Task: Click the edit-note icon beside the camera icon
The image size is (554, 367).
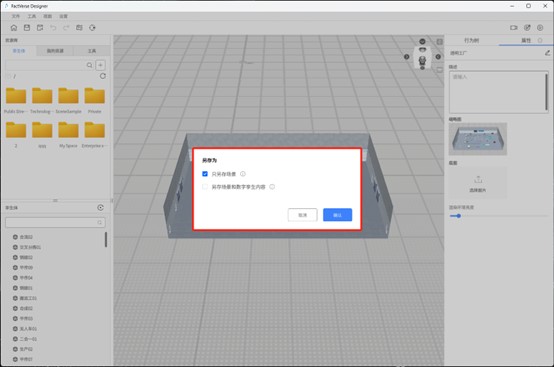Action: coord(527,28)
